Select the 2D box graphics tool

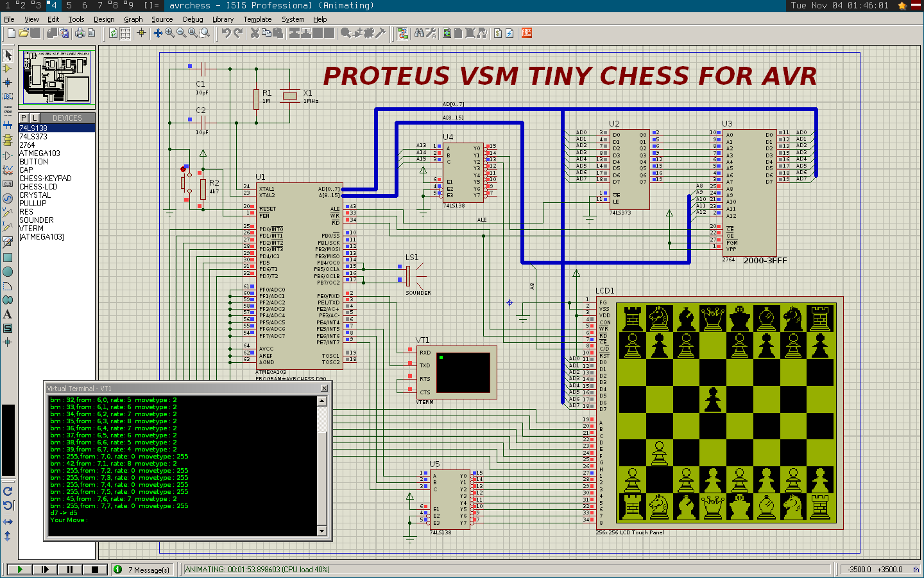point(8,258)
